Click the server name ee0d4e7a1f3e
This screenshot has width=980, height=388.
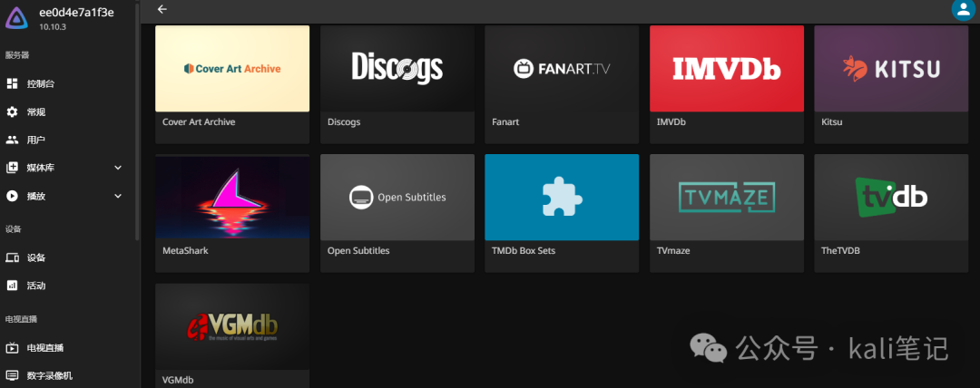coord(76,13)
